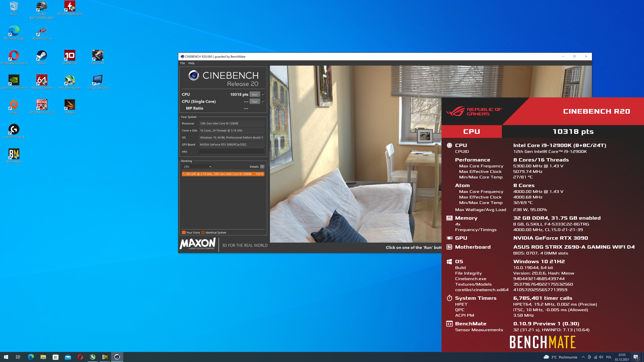Click the Cores x GHz field

point(232,130)
